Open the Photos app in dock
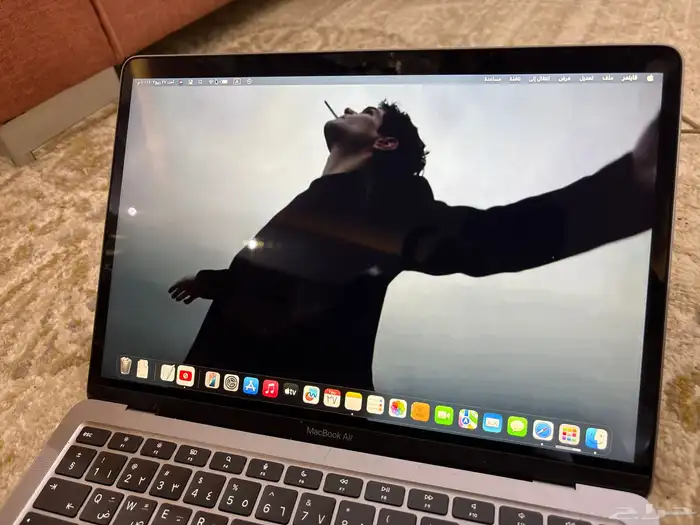 398,408
